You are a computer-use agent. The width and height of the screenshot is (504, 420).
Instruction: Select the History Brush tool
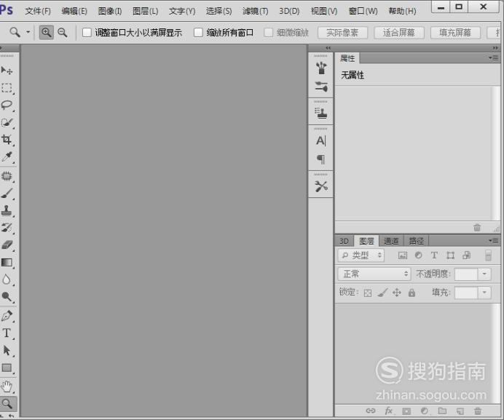(7, 228)
